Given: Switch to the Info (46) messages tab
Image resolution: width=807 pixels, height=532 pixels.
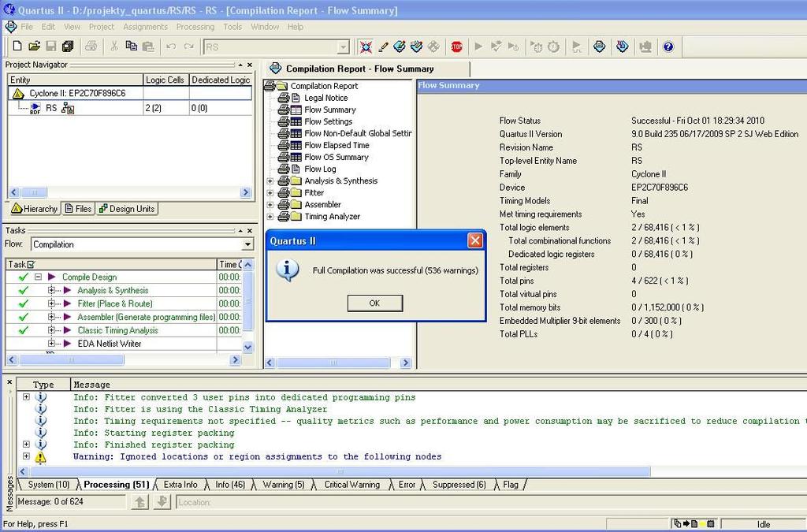Looking at the screenshot, I should [230, 485].
